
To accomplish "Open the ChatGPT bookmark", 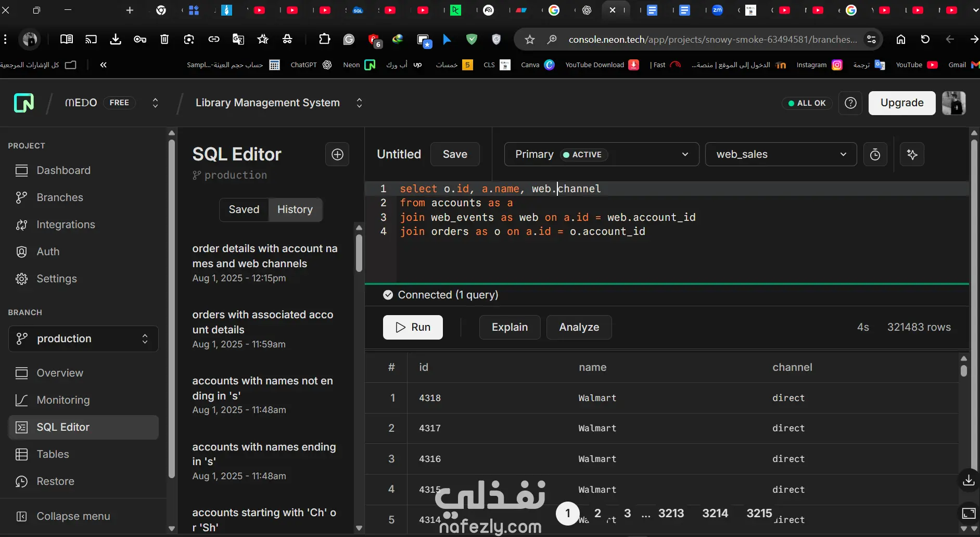I will click(311, 65).
